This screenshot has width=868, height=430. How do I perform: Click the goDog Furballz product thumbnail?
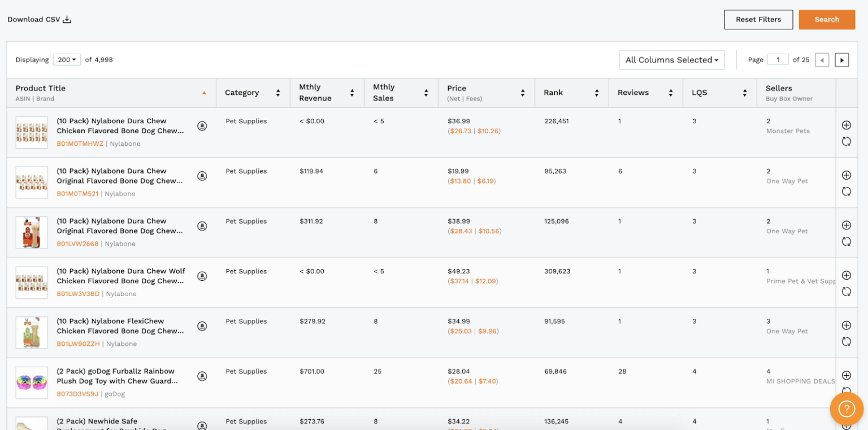[x=31, y=383]
